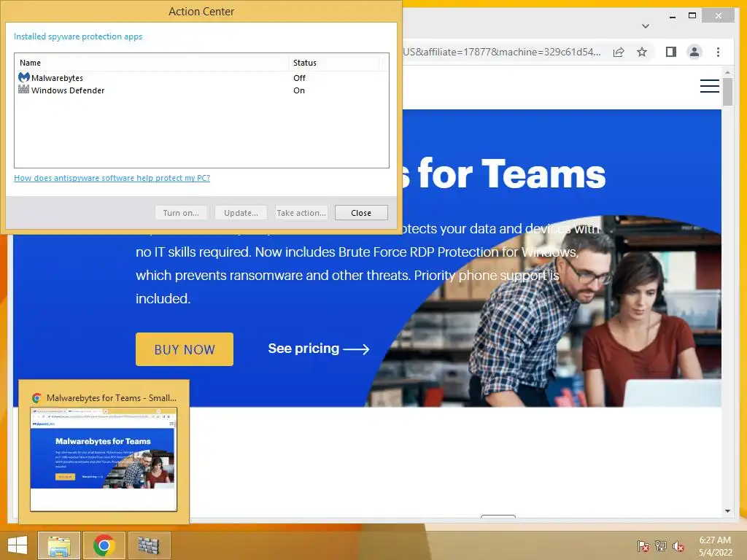747x560 pixels.
Task: Open the Malwarebytes for Teams preview thumbnail
Action: pos(104,459)
